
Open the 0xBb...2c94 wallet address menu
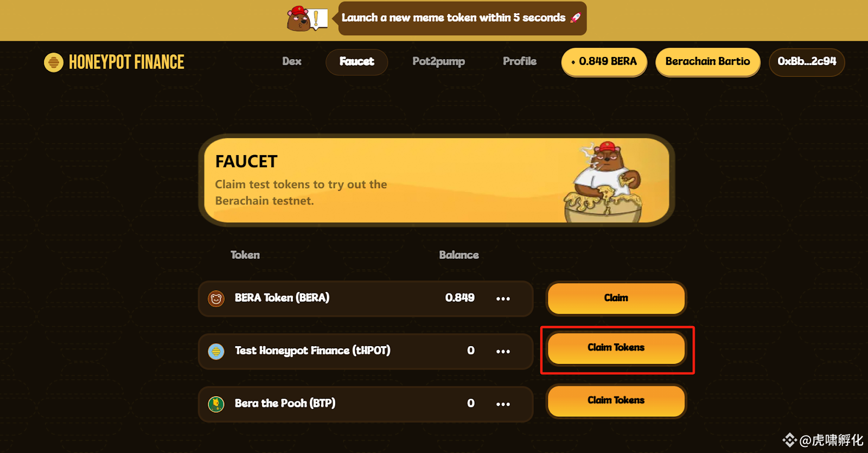807,62
